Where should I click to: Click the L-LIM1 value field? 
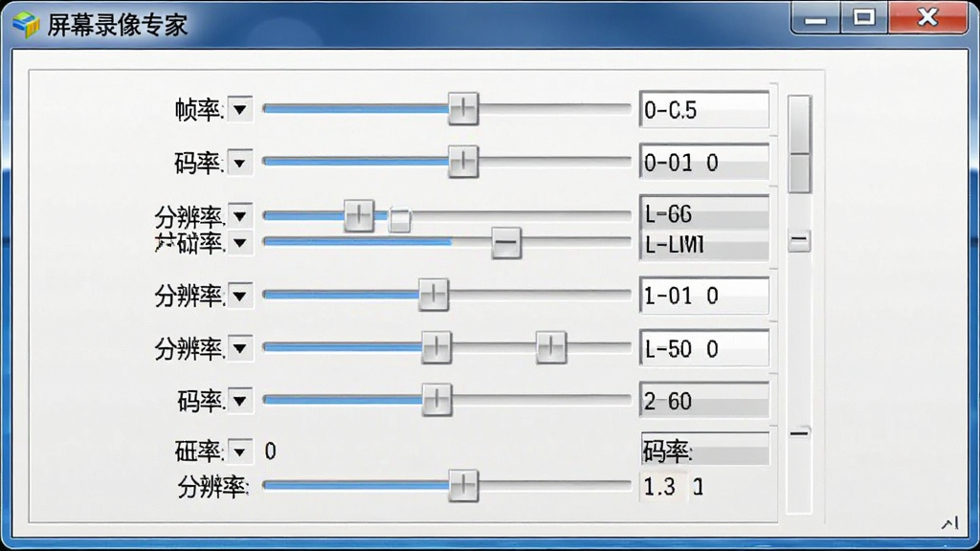pos(704,245)
